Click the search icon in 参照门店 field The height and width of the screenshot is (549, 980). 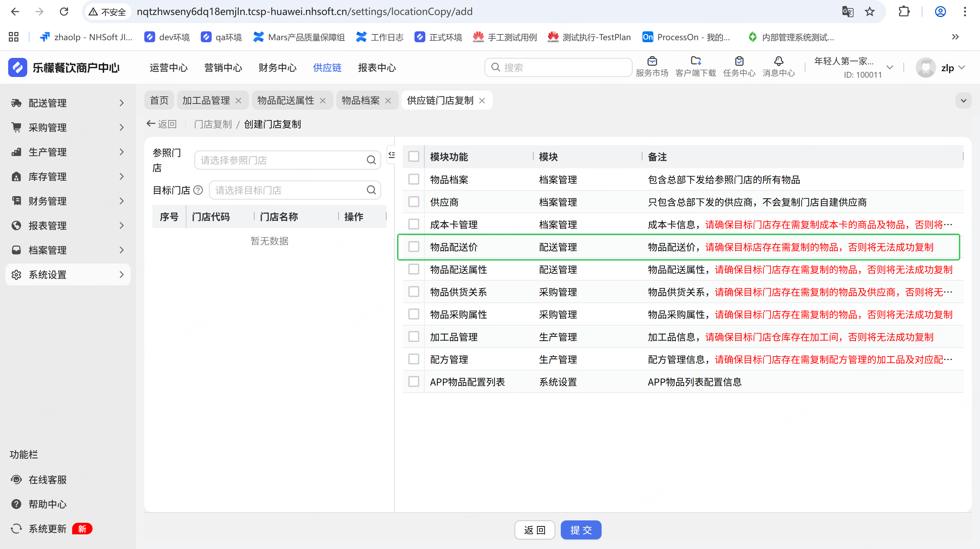point(371,160)
